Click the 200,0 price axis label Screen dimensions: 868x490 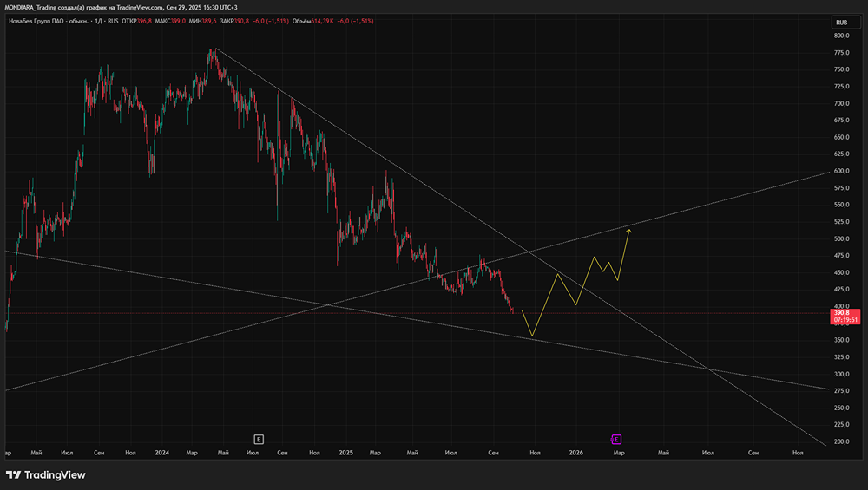(841, 442)
